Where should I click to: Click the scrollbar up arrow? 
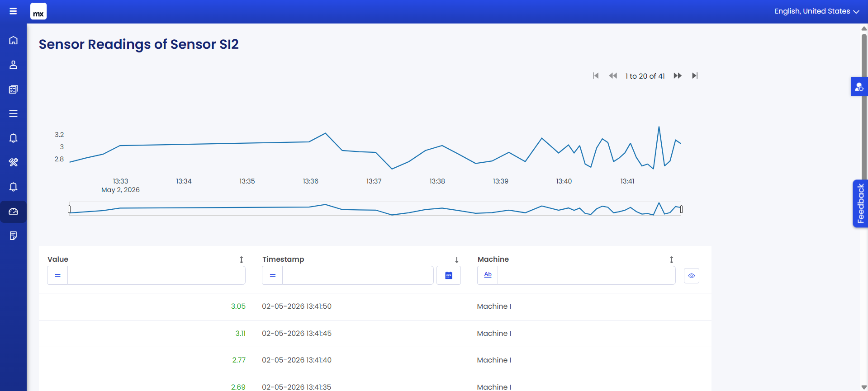pos(864,28)
